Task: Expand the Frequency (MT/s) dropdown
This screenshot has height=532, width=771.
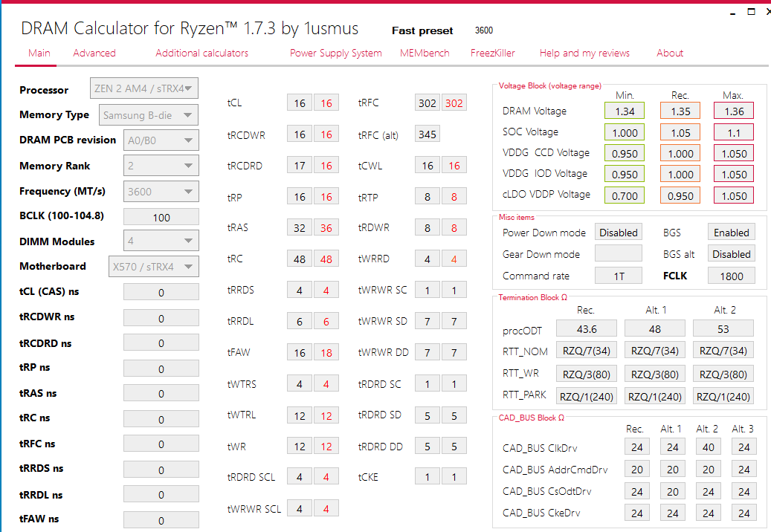Action: click(x=161, y=192)
